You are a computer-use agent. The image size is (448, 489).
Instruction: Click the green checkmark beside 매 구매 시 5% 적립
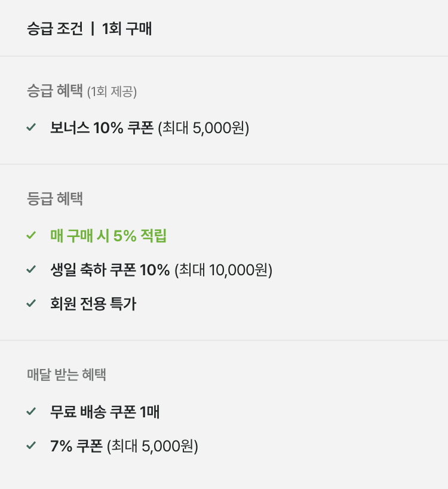[x=32, y=236]
